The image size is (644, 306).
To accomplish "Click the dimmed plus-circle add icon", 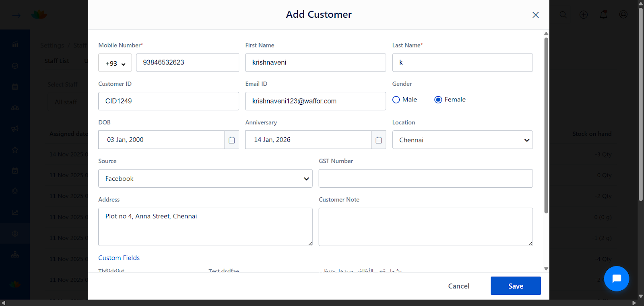I will 583,15.
